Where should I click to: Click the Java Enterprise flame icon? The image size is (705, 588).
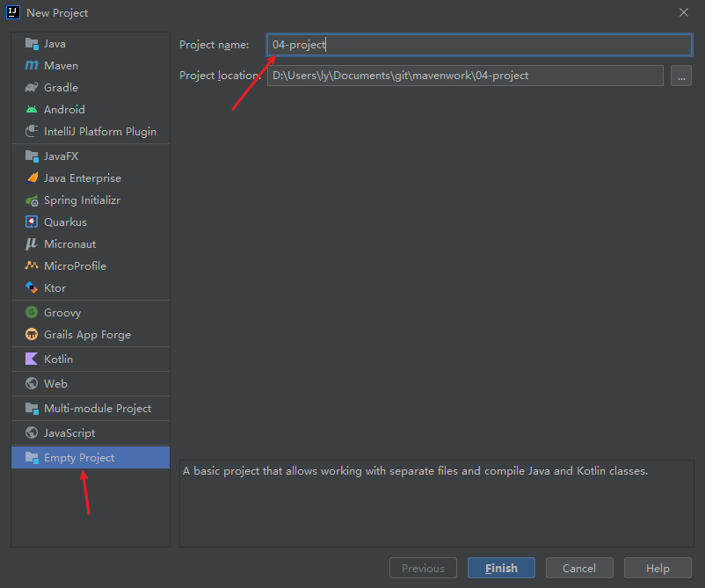point(32,178)
